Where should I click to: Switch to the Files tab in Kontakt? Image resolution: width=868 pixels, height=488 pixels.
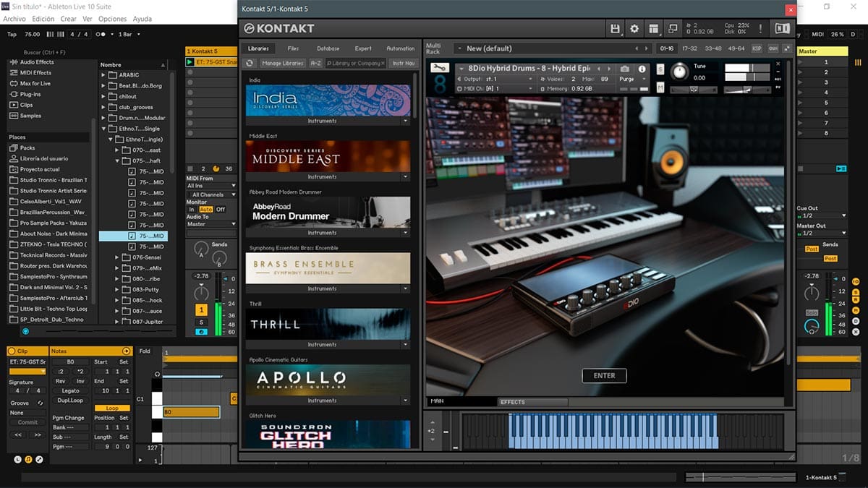click(x=293, y=48)
